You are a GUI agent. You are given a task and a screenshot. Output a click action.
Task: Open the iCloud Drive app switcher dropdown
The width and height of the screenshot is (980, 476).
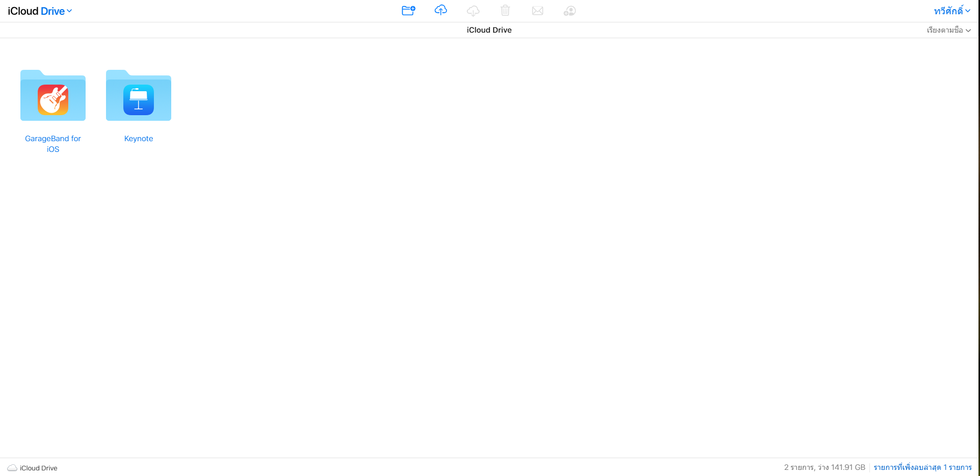[x=40, y=11]
